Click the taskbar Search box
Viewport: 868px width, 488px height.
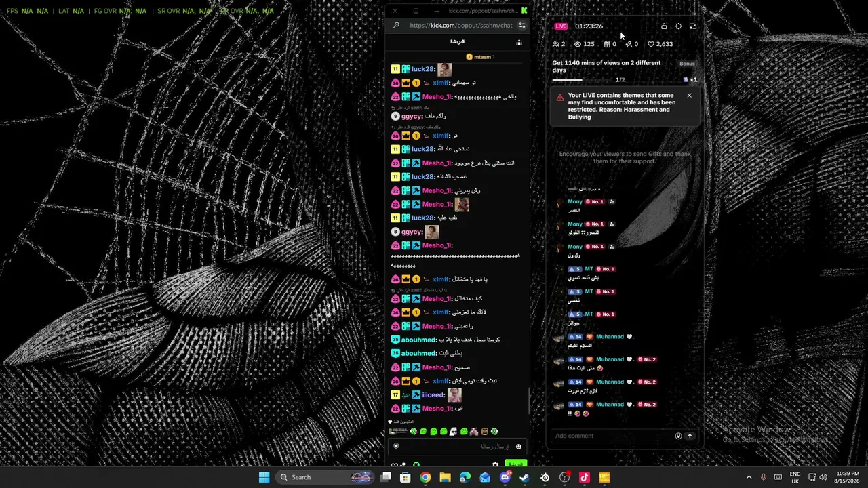pos(326,477)
